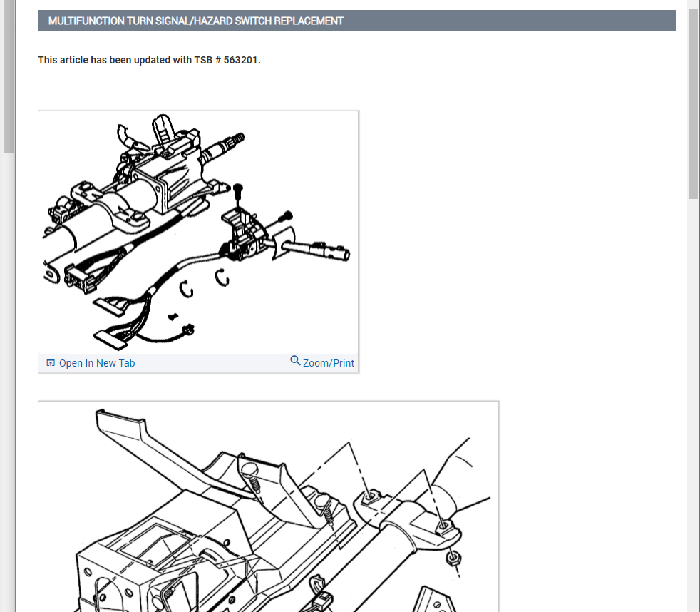
Task: Click the left panel scrollbar thumb
Action: point(9,77)
